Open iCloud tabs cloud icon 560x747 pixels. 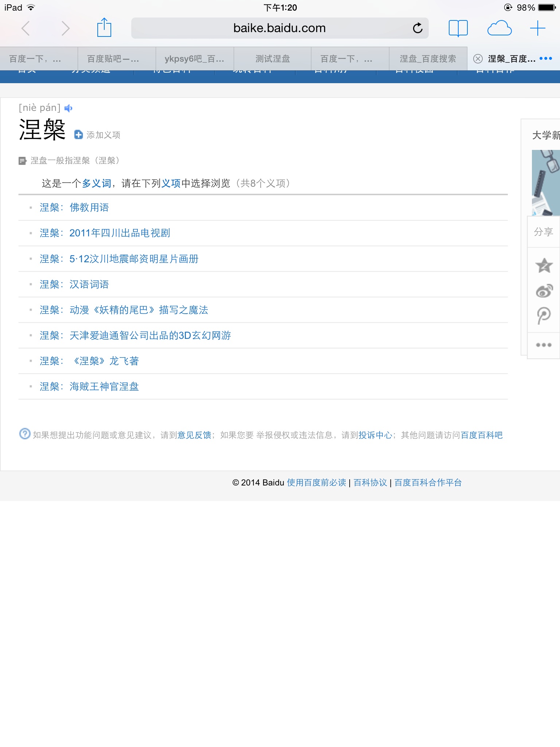click(499, 28)
